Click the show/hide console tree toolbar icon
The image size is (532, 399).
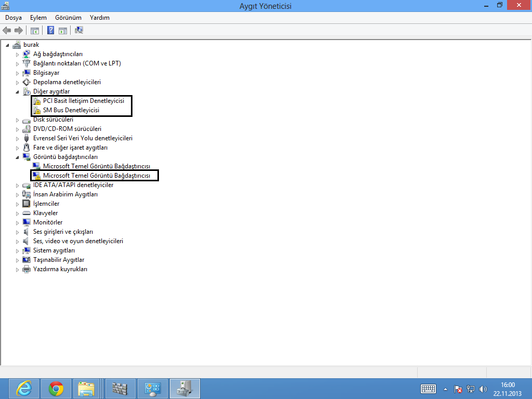point(35,31)
